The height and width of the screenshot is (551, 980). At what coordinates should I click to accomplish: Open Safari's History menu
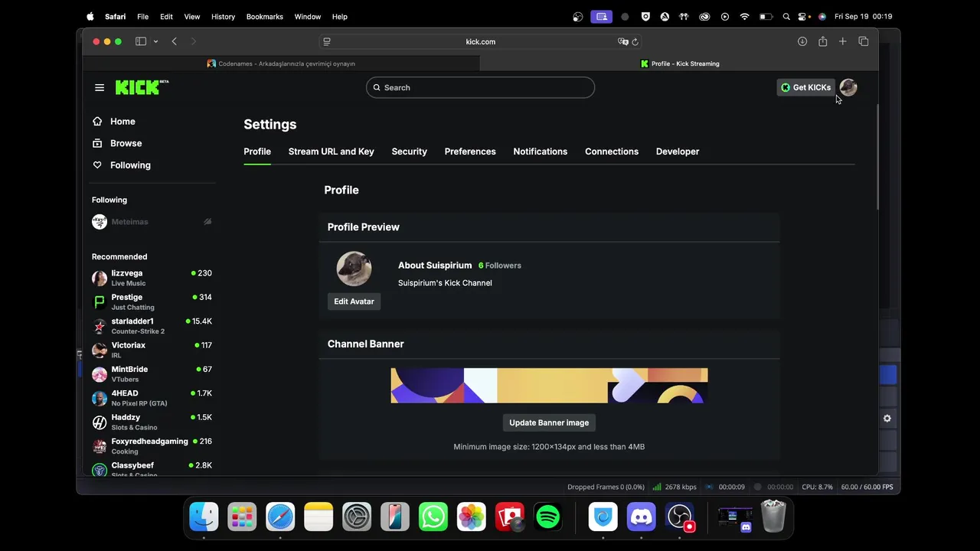click(223, 16)
